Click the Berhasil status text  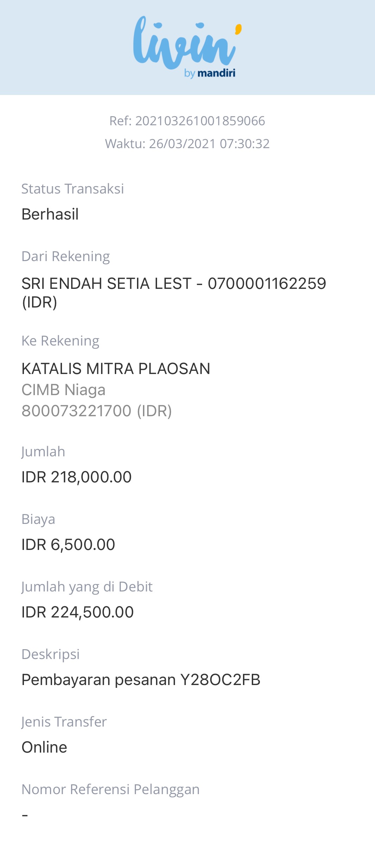coord(50,214)
